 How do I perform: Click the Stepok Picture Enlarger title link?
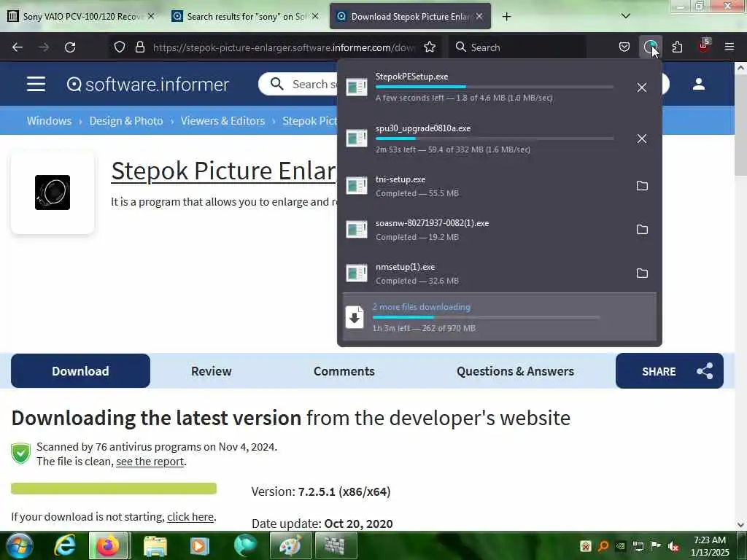(x=223, y=171)
